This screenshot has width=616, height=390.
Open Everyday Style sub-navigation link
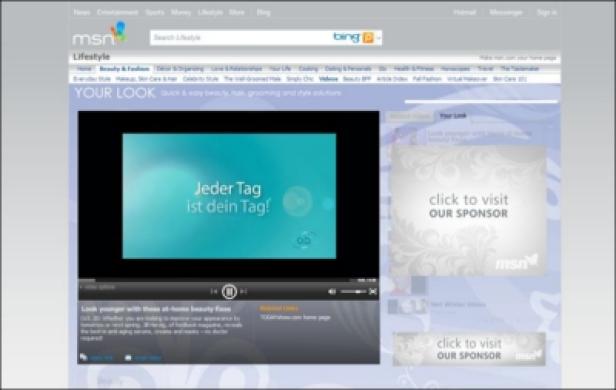coord(92,79)
